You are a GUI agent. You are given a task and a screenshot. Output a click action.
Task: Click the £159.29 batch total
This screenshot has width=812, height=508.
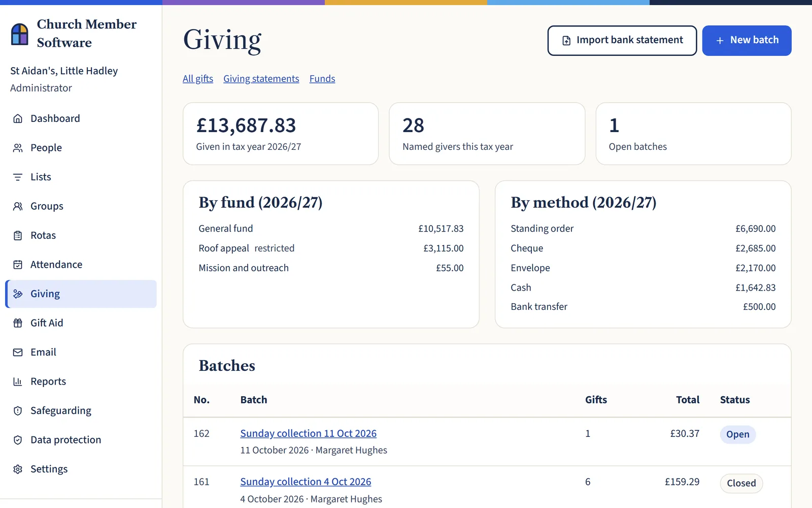coord(682,482)
